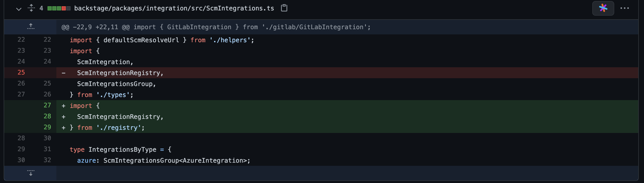Click the expand-all-hunks arrows icon
The height and width of the screenshot is (183, 644).
[31, 8]
